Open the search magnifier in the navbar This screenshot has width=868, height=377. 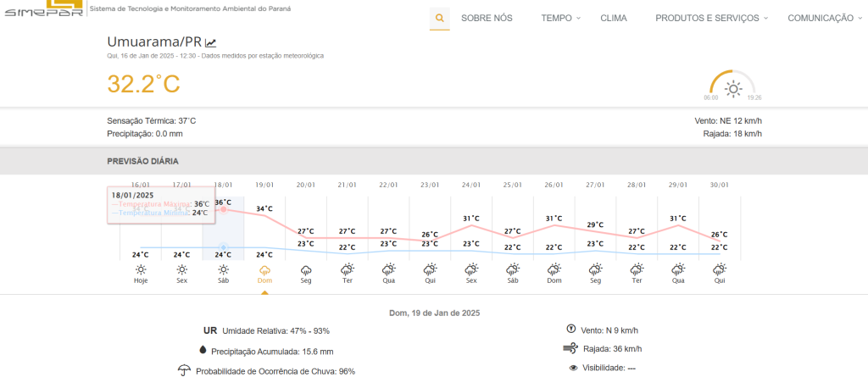tap(439, 18)
